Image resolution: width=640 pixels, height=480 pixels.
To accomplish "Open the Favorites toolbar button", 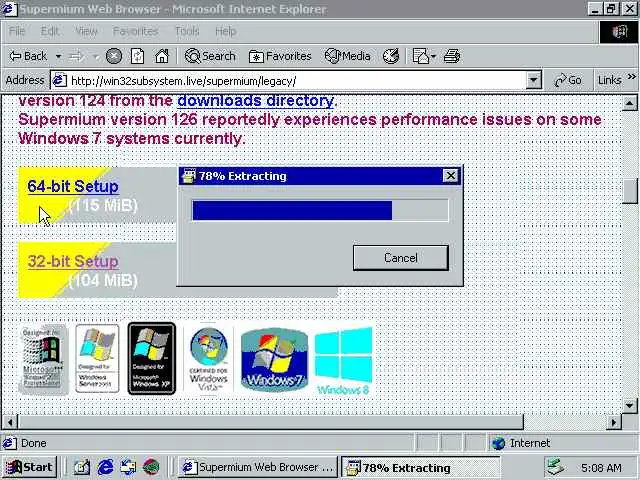I will click(280, 56).
